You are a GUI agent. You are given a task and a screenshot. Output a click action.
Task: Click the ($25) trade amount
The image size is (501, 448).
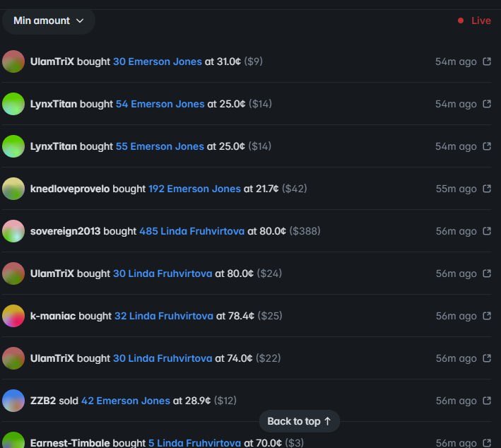pos(270,316)
